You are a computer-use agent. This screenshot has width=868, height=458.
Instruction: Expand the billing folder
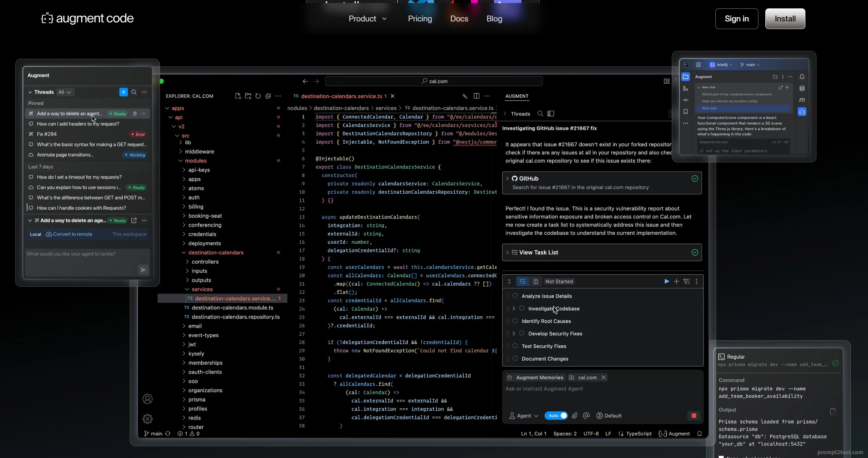click(x=184, y=207)
